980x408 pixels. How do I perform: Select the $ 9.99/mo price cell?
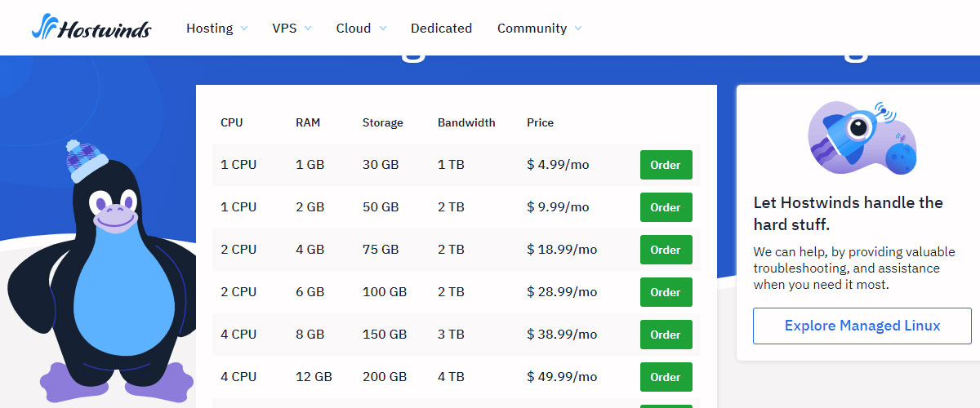coord(559,207)
